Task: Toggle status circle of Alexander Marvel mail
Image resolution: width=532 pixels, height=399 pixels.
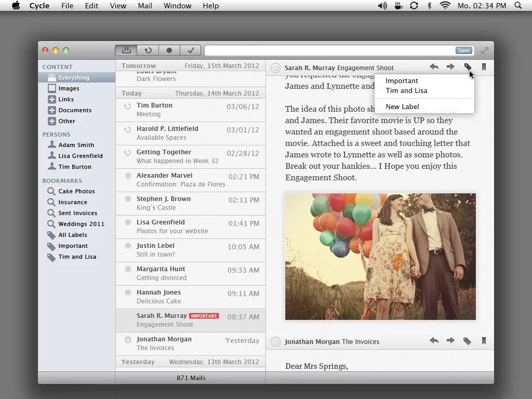Action: (x=128, y=176)
